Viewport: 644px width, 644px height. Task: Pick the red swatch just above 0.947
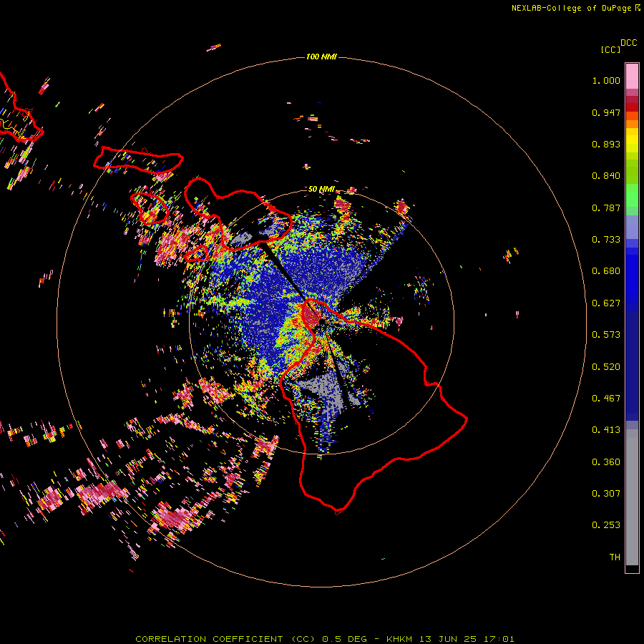pyautogui.click(x=632, y=107)
